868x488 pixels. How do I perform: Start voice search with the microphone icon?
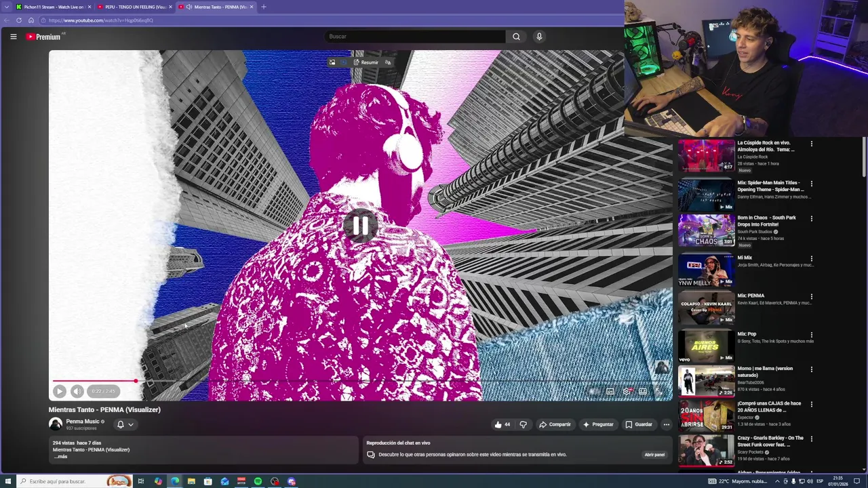(539, 37)
